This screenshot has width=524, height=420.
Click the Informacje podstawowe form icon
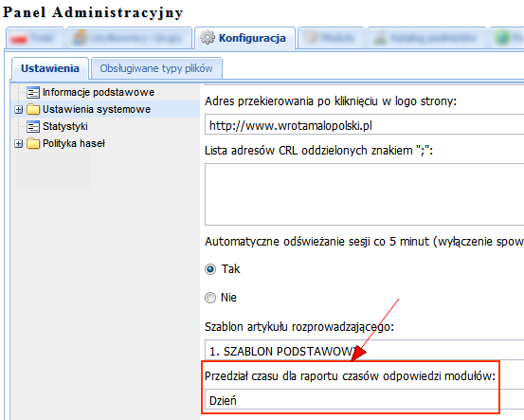tap(33, 92)
